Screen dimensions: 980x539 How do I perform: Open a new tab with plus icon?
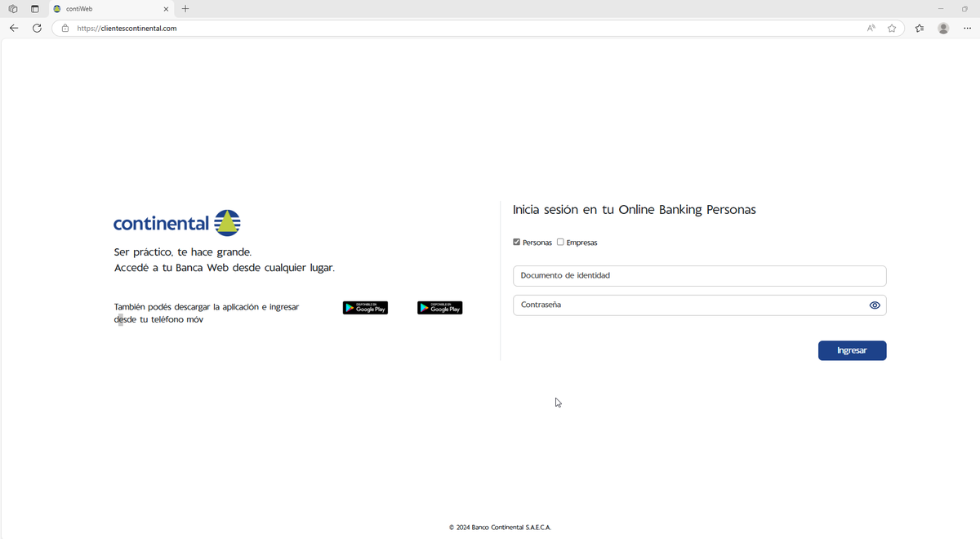(185, 9)
